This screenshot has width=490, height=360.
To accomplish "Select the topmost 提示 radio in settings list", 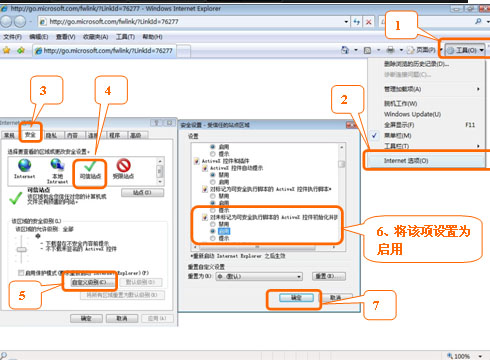I will point(213,154).
